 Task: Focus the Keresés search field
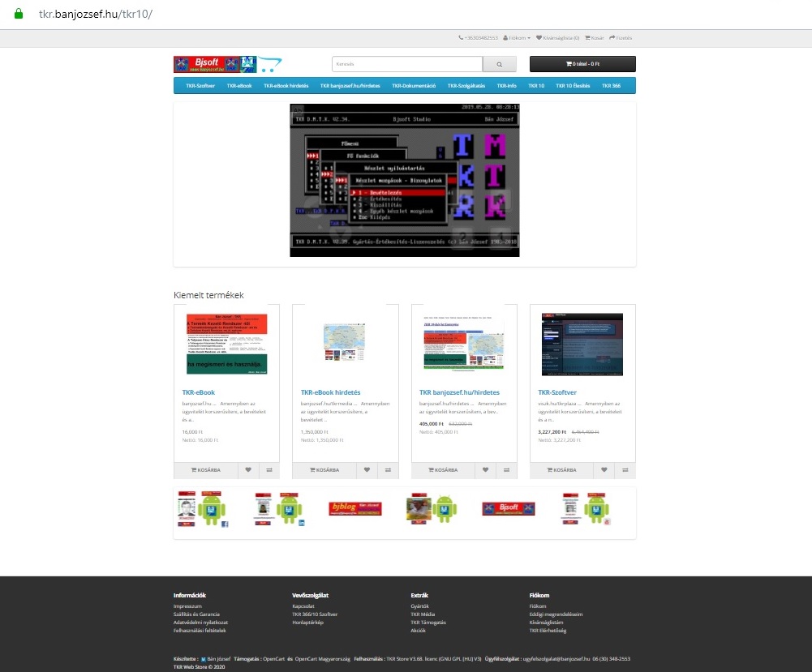tap(407, 64)
